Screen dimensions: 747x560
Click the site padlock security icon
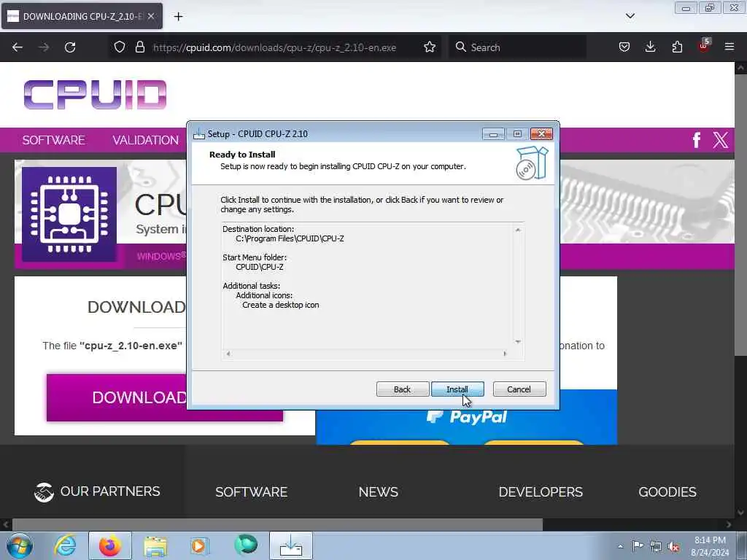coord(139,47)
